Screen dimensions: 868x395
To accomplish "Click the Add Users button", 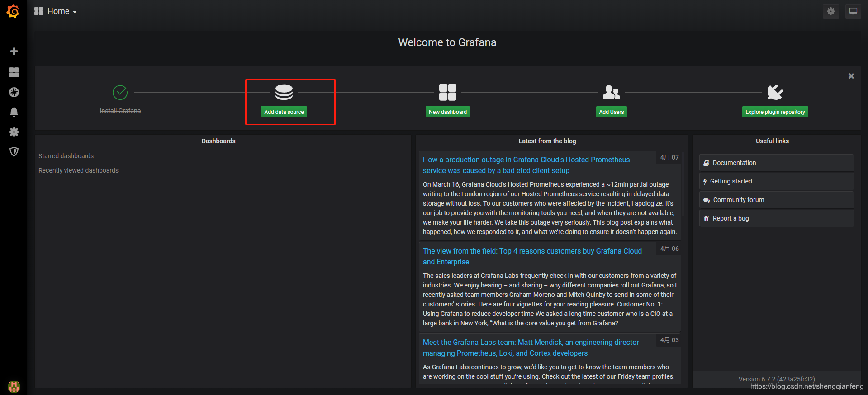I will point(612,112).
